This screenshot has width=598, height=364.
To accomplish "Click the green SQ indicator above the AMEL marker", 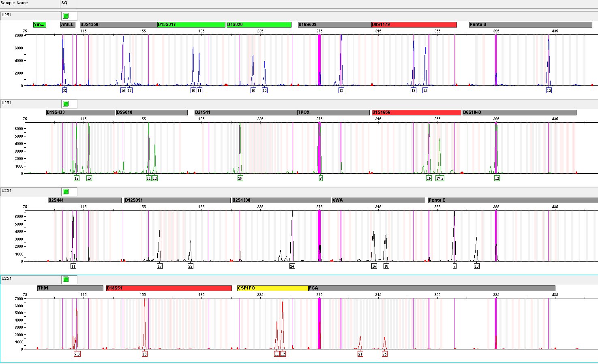I will (66, 16).
